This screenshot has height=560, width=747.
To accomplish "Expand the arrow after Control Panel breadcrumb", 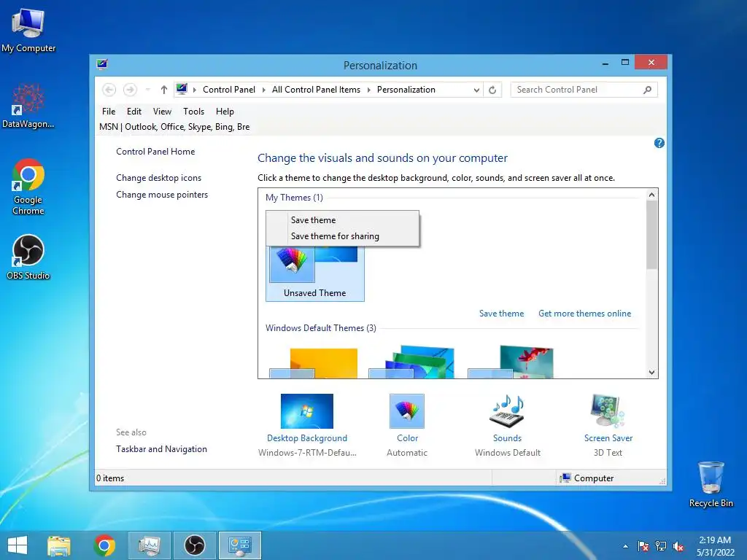I will pos(263,90).
